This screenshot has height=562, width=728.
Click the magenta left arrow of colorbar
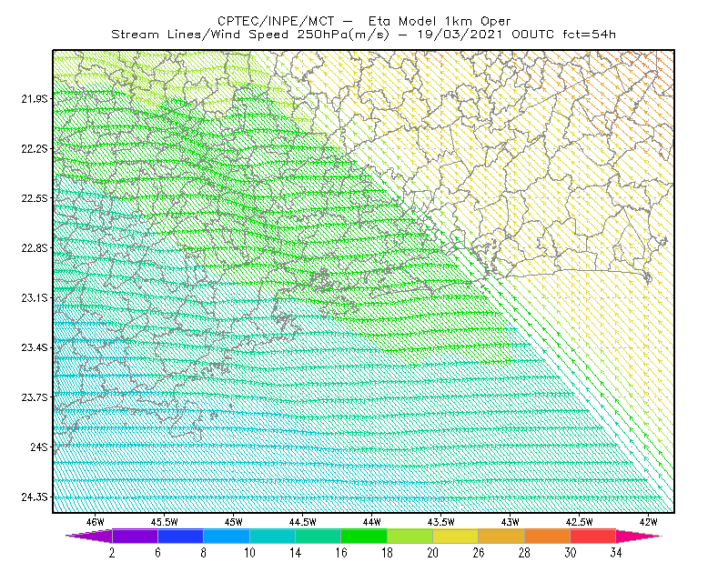[x=89, y=536]
